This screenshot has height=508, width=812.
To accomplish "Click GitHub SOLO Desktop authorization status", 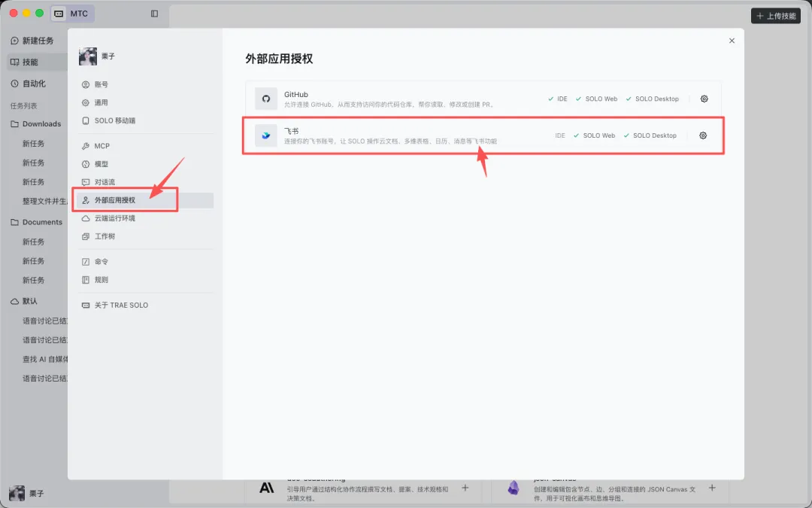I will coord(653,99).
